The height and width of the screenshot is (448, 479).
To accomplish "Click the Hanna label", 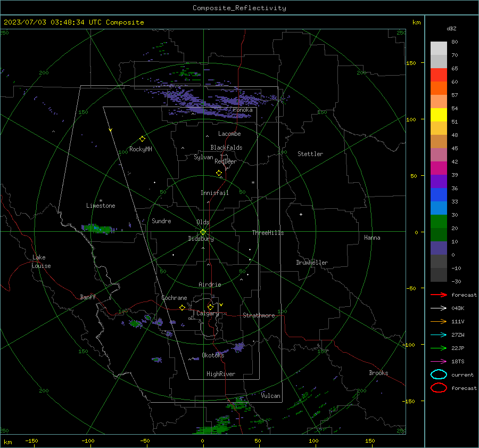I will (x=372, y=238).
